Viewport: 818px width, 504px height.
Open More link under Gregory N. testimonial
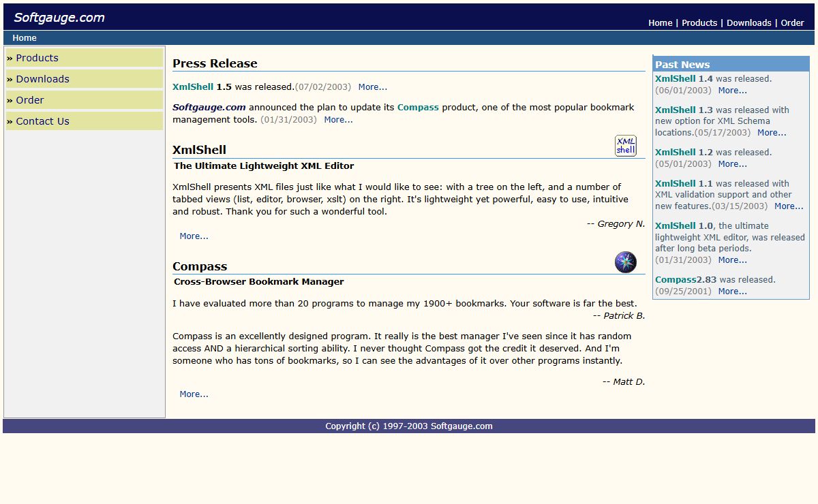click(194, 236)
